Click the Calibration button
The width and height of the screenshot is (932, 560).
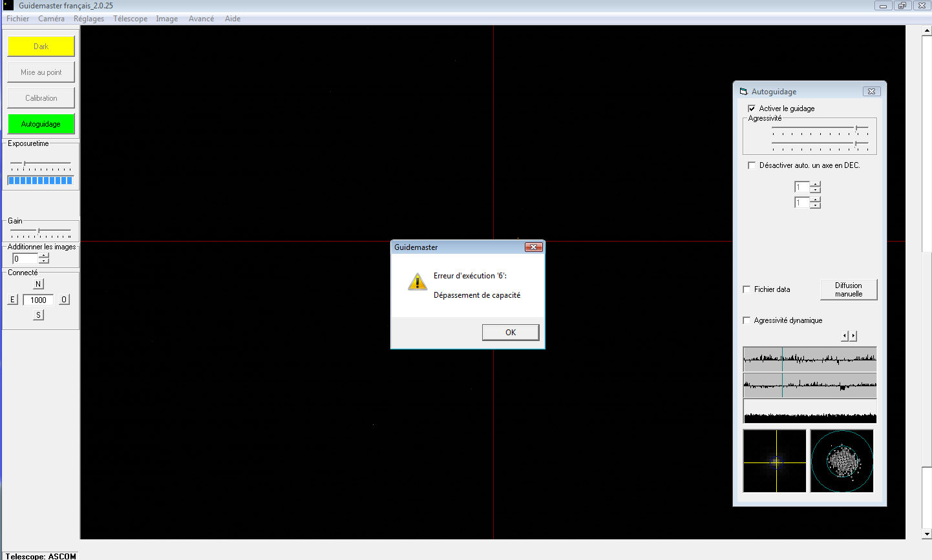point(41,98)
